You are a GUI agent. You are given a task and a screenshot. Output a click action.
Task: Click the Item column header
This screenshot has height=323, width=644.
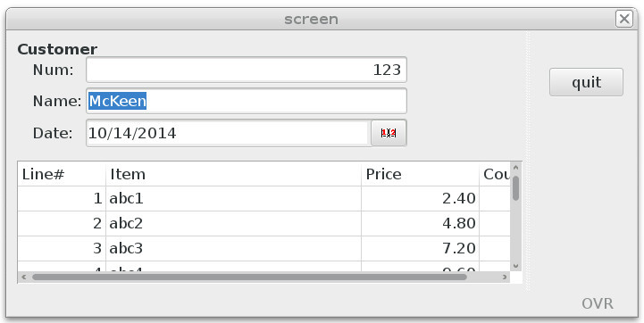233,174
